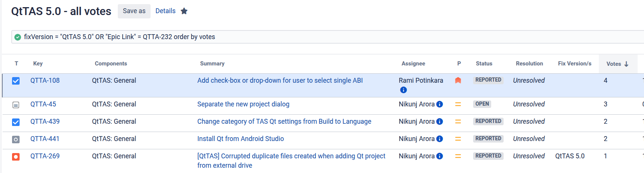Click the info icon under Rami Potinkara
This screenshot has height=173, width=644.
pos(403,90)
